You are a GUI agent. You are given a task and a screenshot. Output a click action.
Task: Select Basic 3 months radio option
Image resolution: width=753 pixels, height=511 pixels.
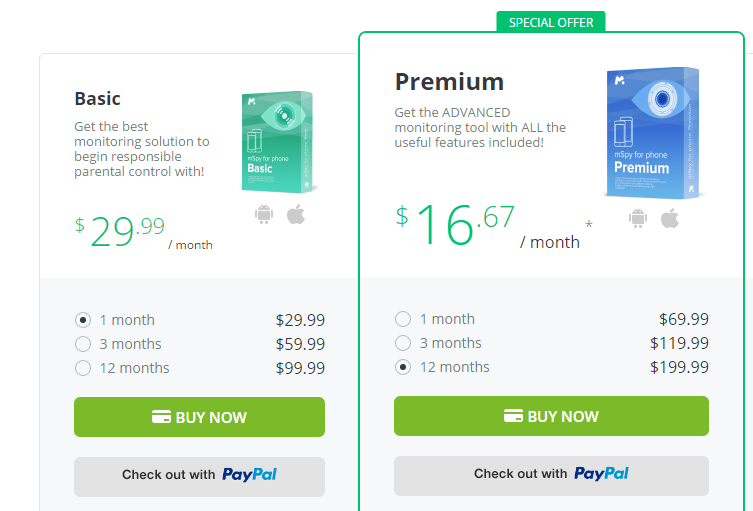click(83, 344)
